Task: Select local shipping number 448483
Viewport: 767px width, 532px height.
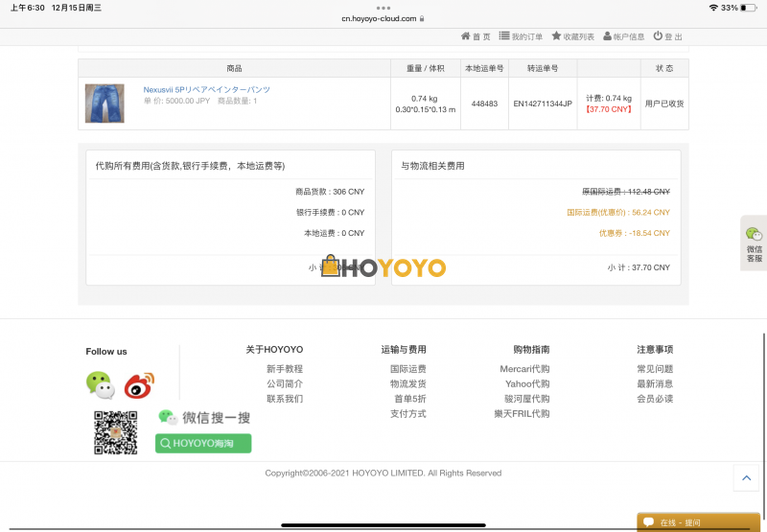Action: 484,104
